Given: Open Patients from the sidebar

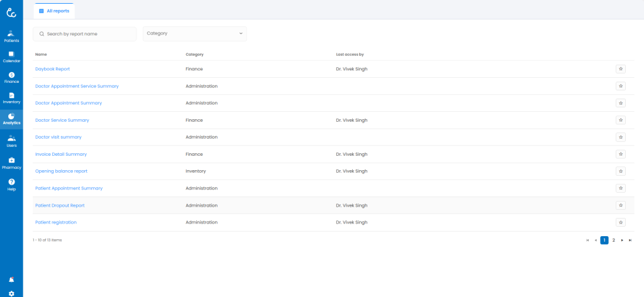Looking at the screenshot, I should click(x=11, y=36).
